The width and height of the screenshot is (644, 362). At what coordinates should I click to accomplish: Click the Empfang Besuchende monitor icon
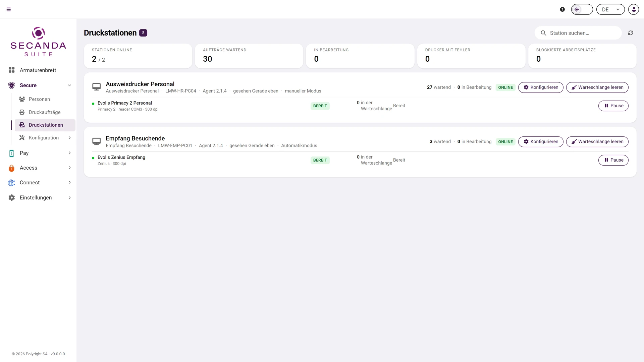[97, 141]
